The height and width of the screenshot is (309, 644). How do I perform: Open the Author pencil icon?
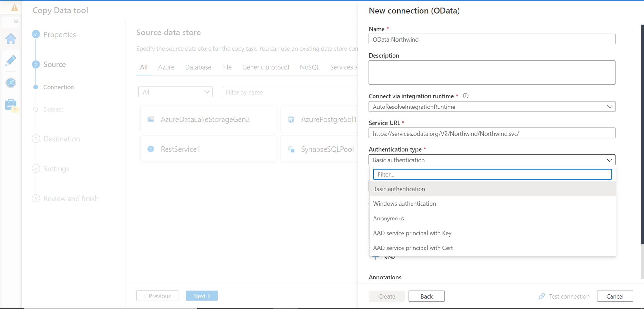(x=11, y=61)
